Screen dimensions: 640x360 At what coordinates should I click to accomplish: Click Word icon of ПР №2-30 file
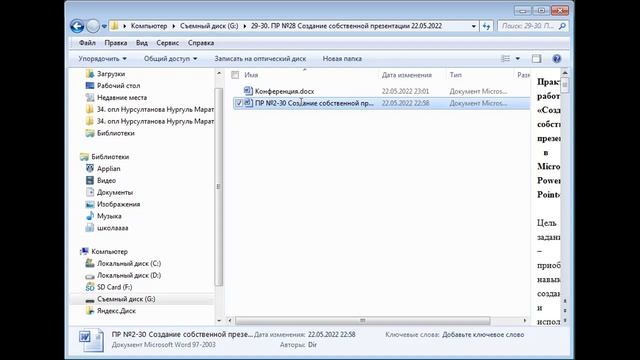coord(248,103)
